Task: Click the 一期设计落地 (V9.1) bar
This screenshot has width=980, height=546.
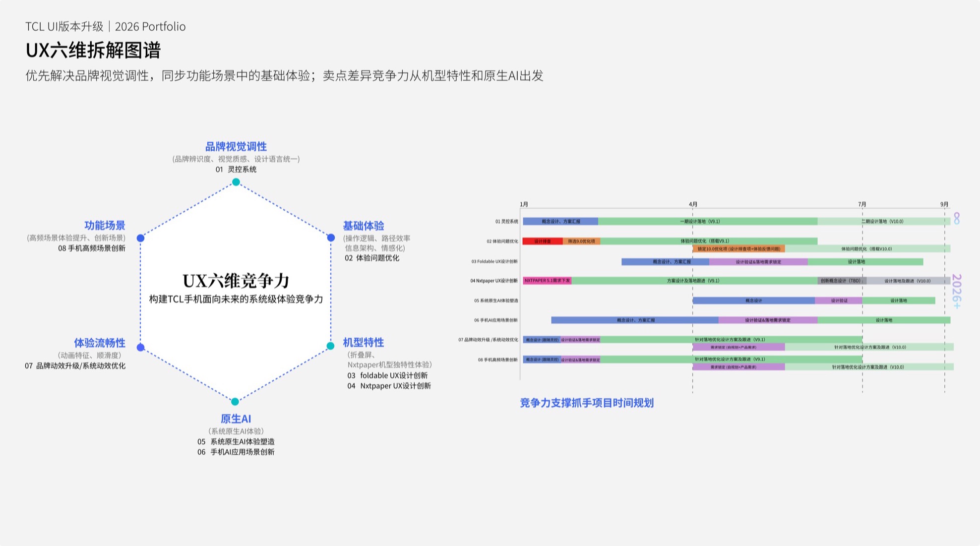Action: click(x=708, y=221)
